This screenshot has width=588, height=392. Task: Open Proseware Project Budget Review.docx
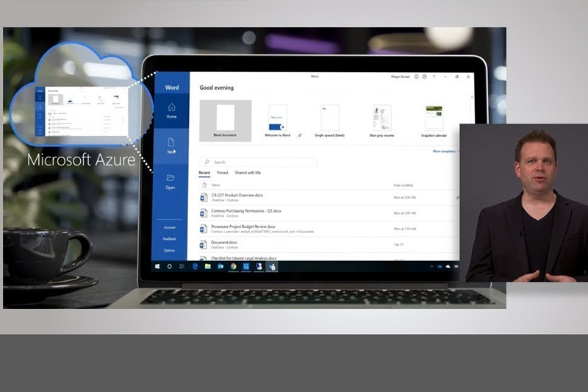[x=243, y=227]
